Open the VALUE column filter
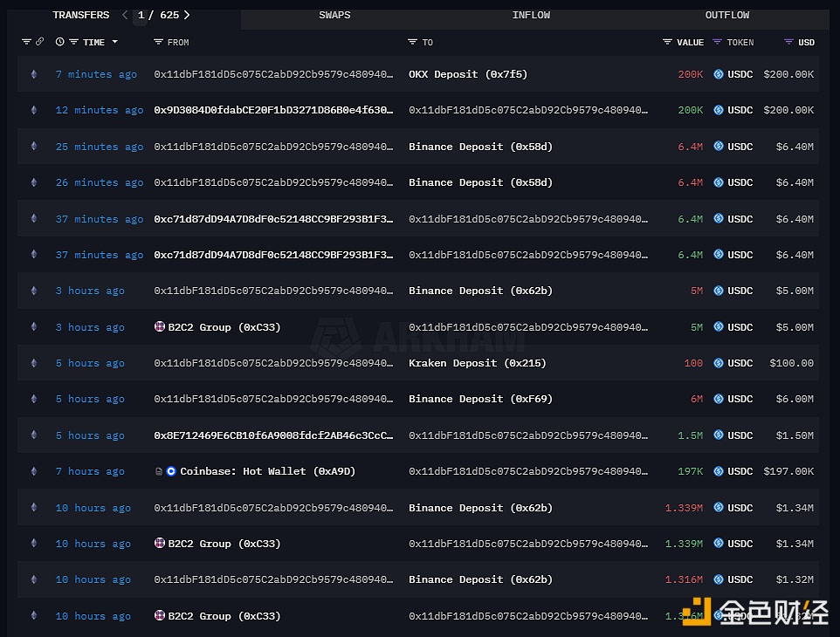The width and height of the screenshot is (840, 637). (667, 42)
